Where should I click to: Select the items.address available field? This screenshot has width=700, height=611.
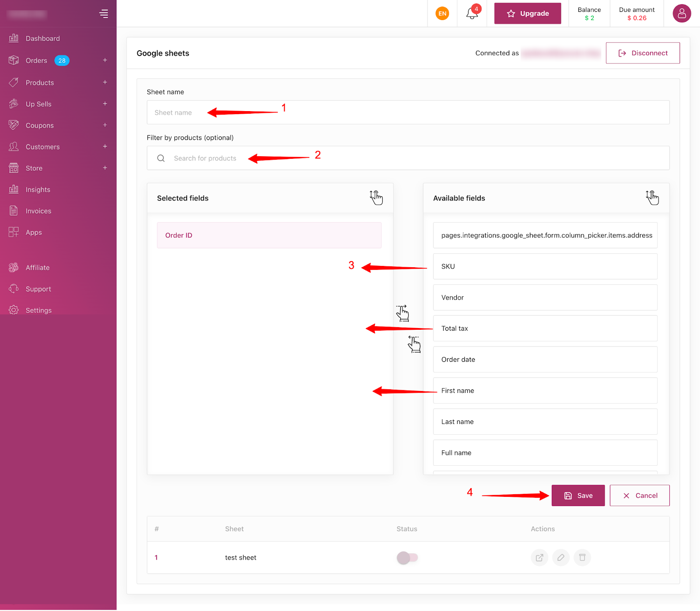tap(545, 235)
